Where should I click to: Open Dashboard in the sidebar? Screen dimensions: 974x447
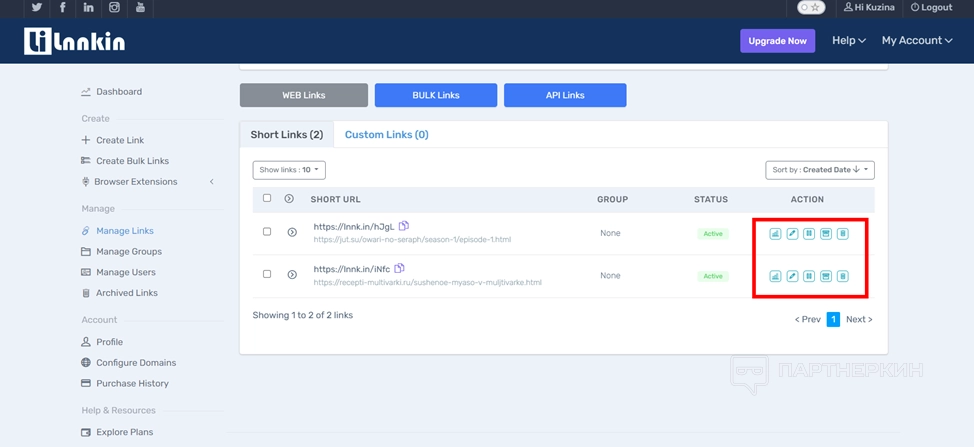click(112, 92)
